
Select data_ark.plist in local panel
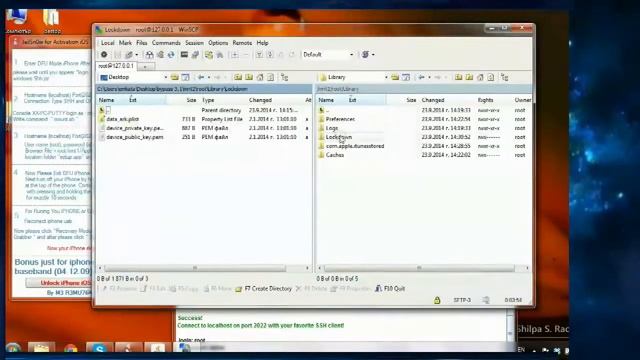122,119
